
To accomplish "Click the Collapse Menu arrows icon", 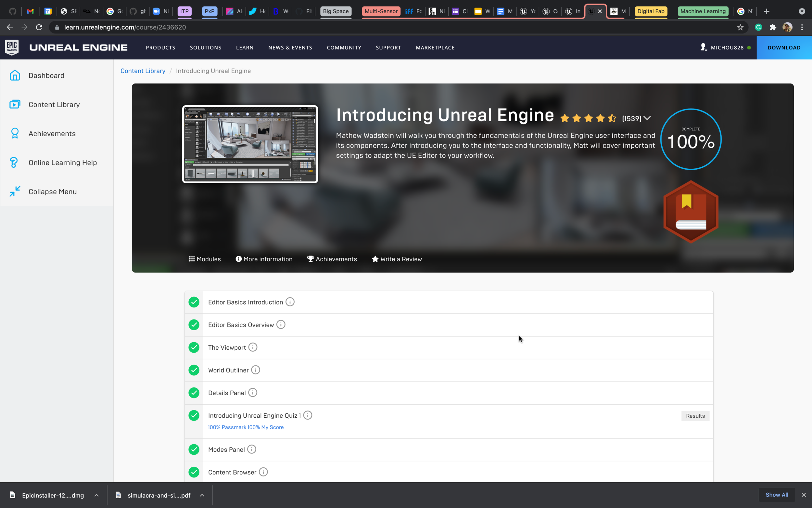I will pos(15,191).
